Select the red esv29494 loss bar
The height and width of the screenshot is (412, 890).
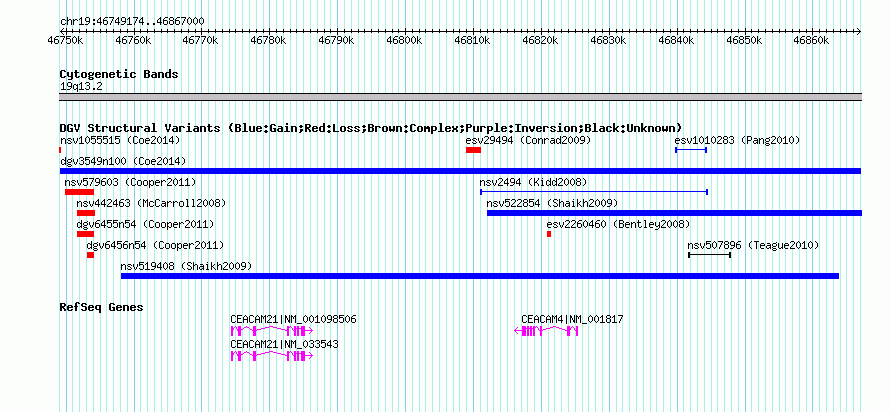473,150
